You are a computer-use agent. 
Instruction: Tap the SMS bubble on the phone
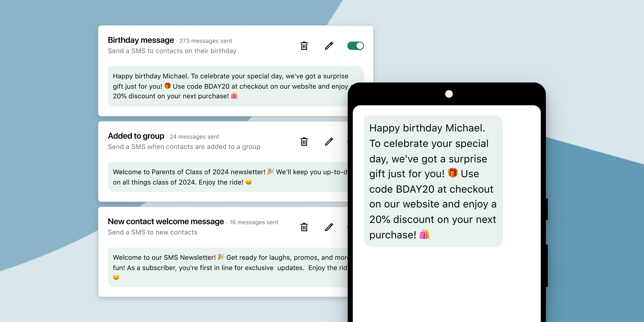tap(433, 181)
